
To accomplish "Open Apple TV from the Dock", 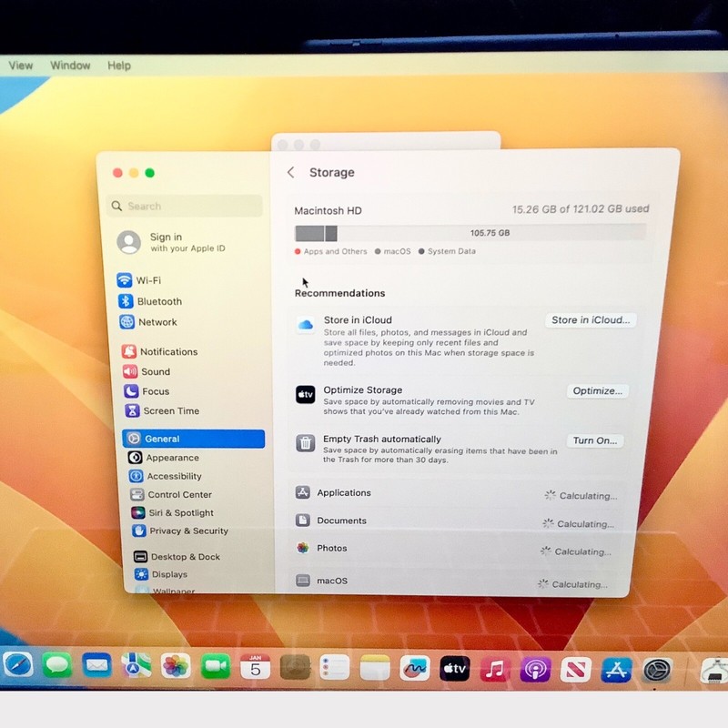I will (454, 669).
